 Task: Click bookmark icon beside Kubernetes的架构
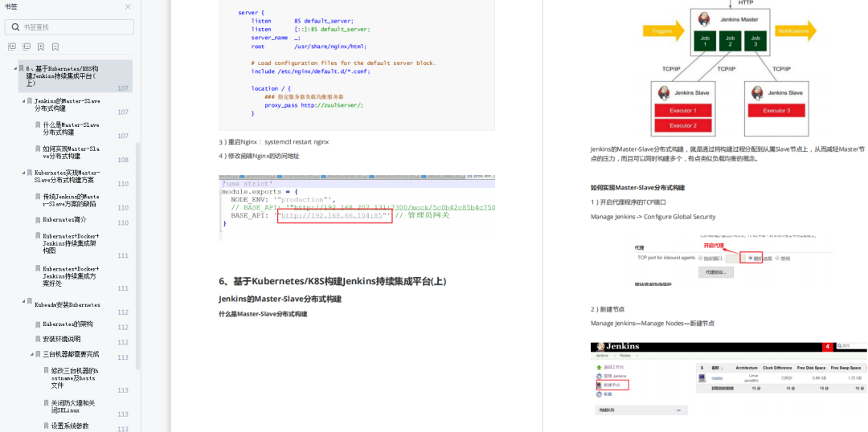coord(39,324)
